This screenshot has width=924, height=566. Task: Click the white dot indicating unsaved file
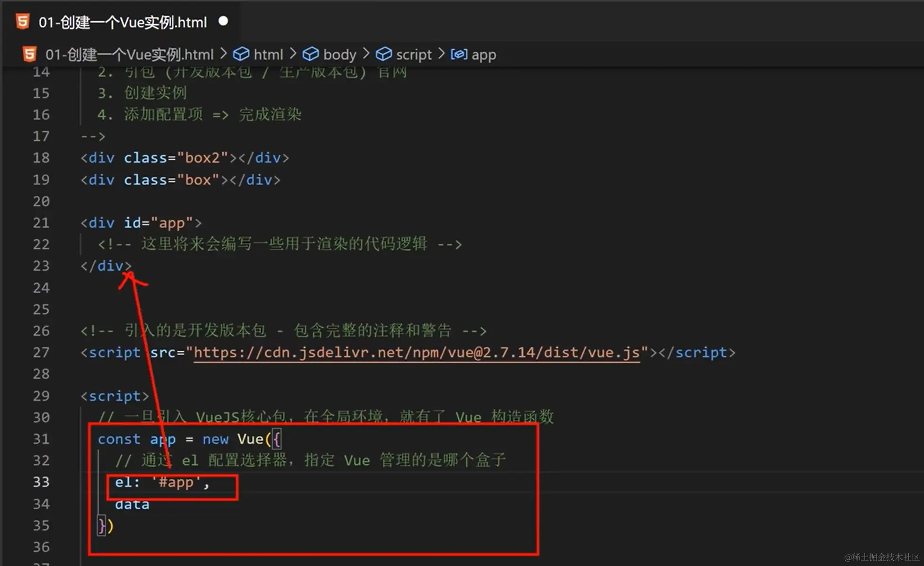point(223,21)
